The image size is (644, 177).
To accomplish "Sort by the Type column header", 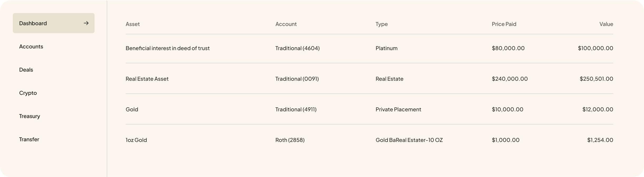I will pos(381,24).
